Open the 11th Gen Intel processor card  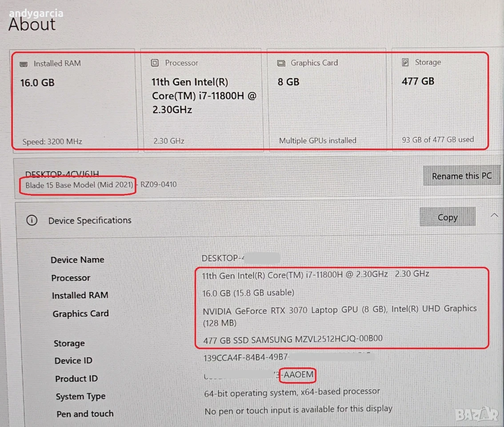[203, 100]
